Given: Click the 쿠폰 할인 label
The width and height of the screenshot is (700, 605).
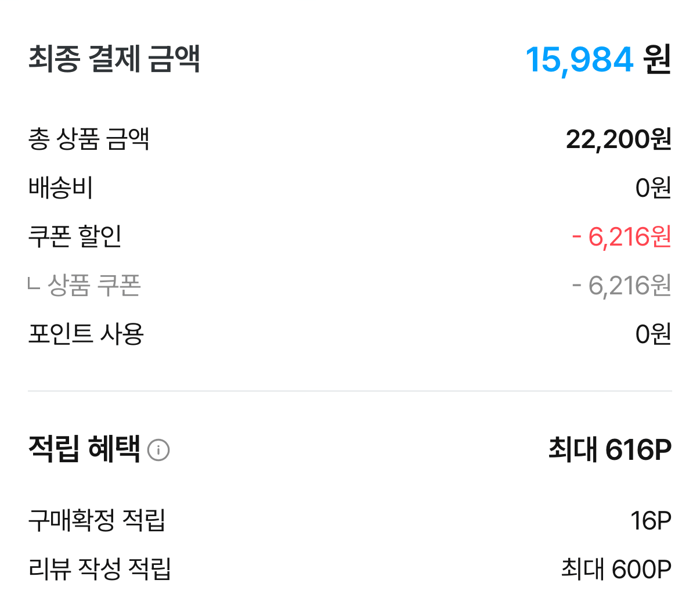Looking at the screenshot, I should click(x=75, y=236).
